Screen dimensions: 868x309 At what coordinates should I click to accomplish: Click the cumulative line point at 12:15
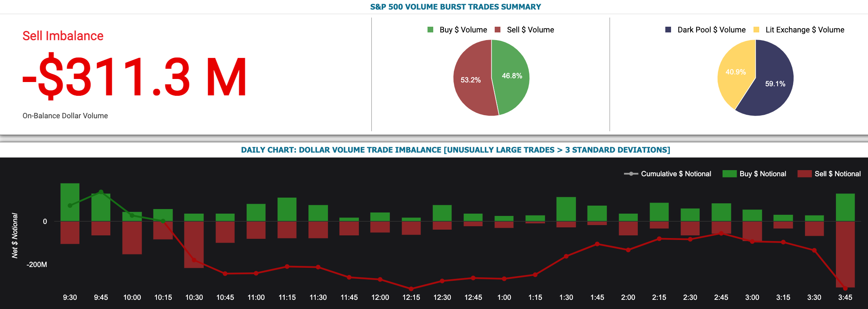point(411,289)
